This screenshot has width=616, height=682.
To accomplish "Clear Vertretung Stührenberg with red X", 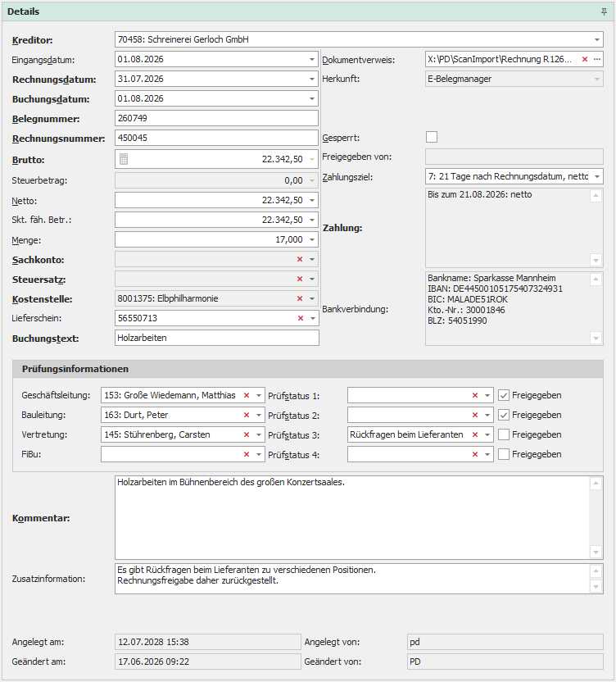I will [247, 434].
